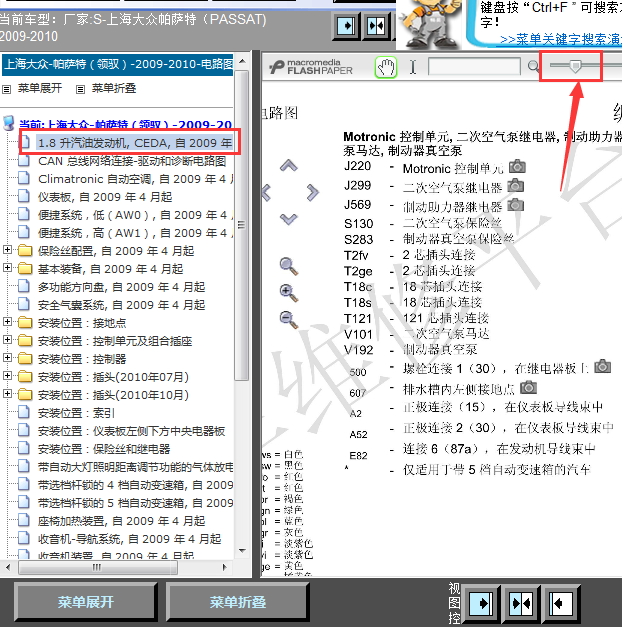
Task: Click tree horizontal scrollbar left arrow
Action: pyautogui.click(x=8, y=567)
